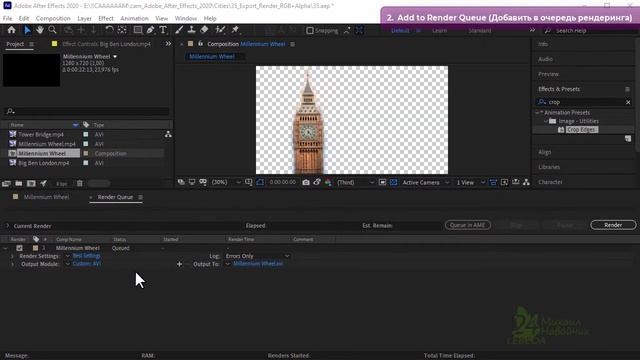Select Millennium Wheel.mp4 in Project list
The width and height of the screenshot is (640, 360).
[47, 144]
